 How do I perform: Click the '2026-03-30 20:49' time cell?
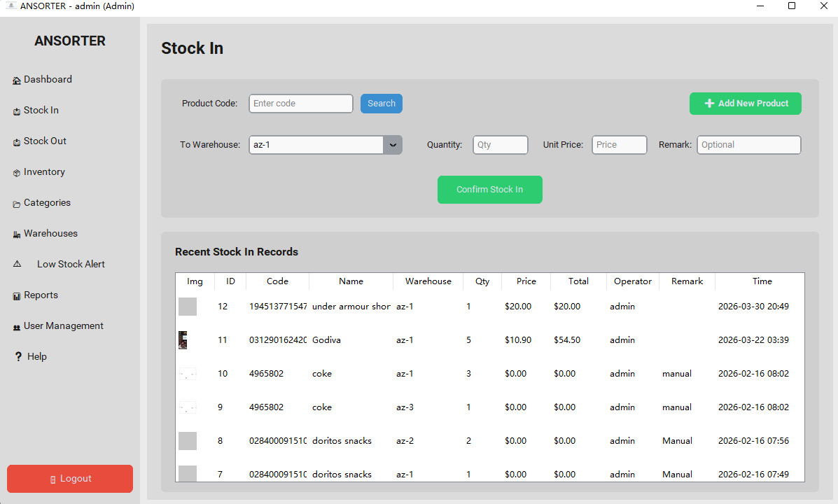pyautogui.click(x=753, y=307)
